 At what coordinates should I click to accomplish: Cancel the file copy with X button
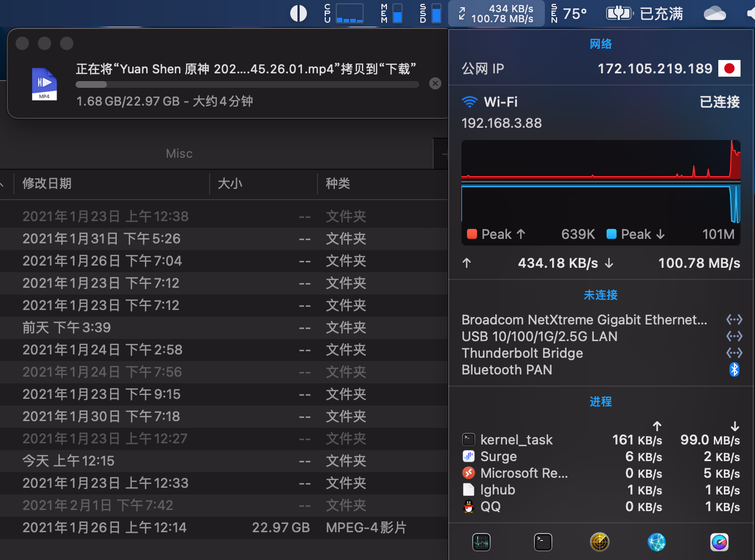(435, 83)
